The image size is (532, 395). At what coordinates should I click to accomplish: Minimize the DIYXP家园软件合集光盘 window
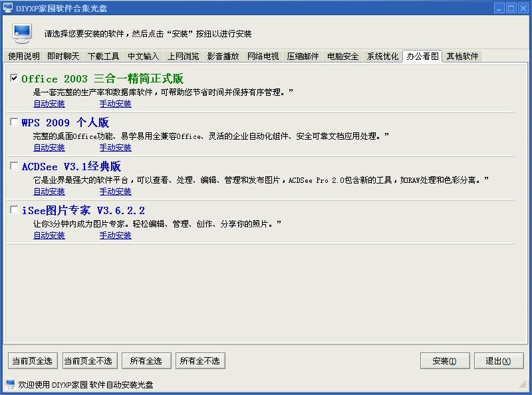(499, 8)
